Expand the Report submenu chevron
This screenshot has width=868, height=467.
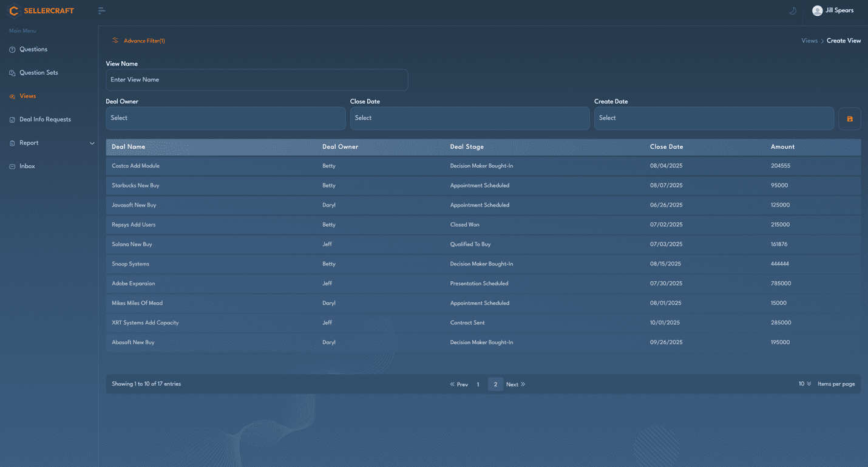pos(92,143)
